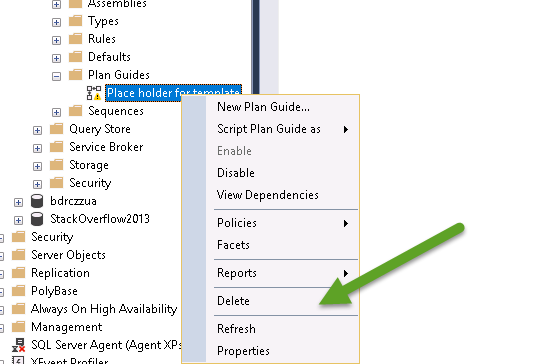Screen dimensions: 558x364
Task: Collapse the Plan Guides folder node
Action: (56, 76)
